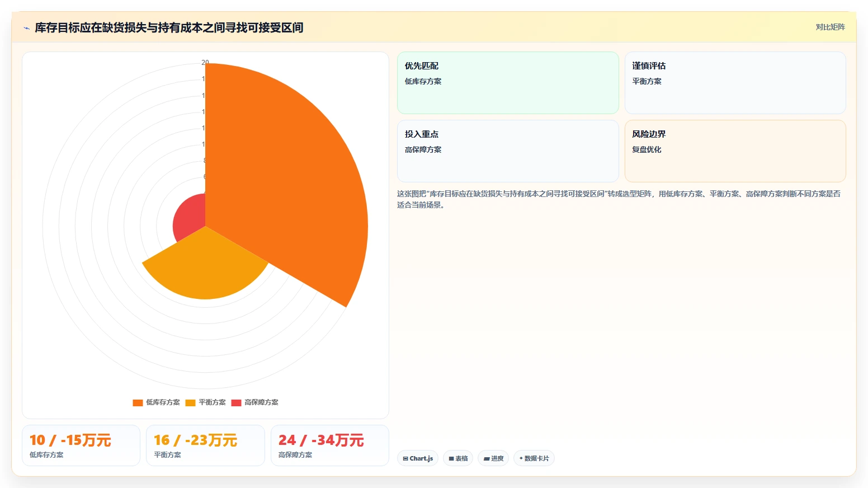Click the 低库存方案 legend label
Viewport: 868px width, 488px height.
click(x=163, y=402)
